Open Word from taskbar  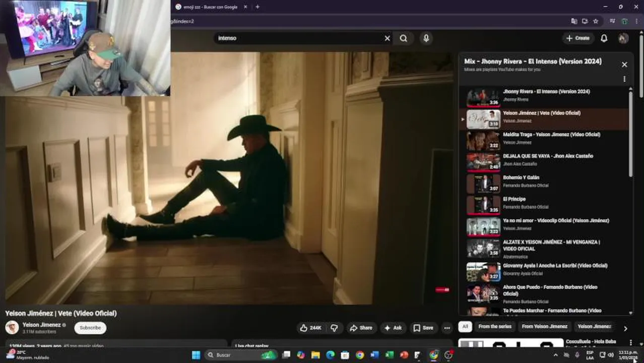tap(374, 355)
